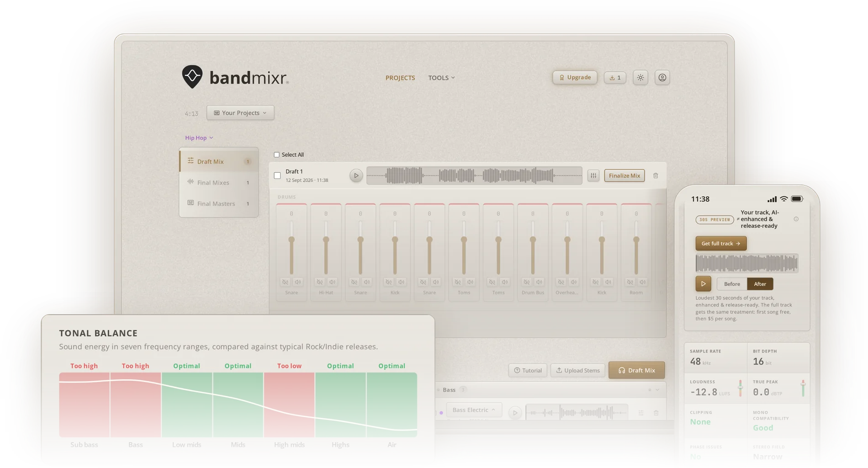The width and height of the screenshot is (868, 468).
Task: Delete Draft 1 with the trash icon
Action: (656, 175)
